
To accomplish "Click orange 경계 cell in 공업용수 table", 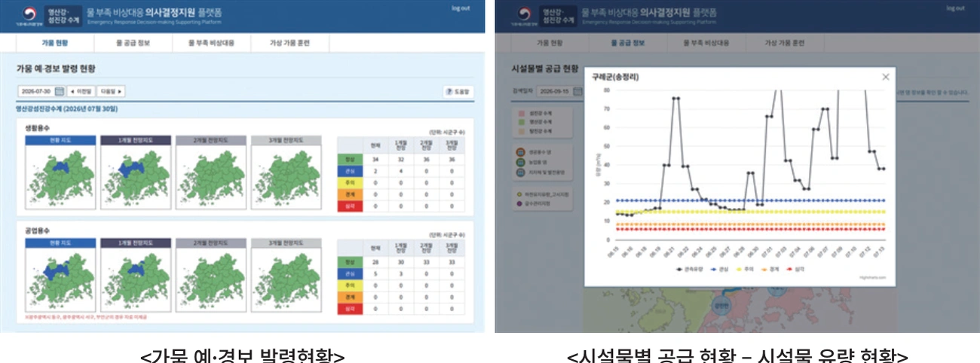I will pyautogui.click(x=350, y=297).
